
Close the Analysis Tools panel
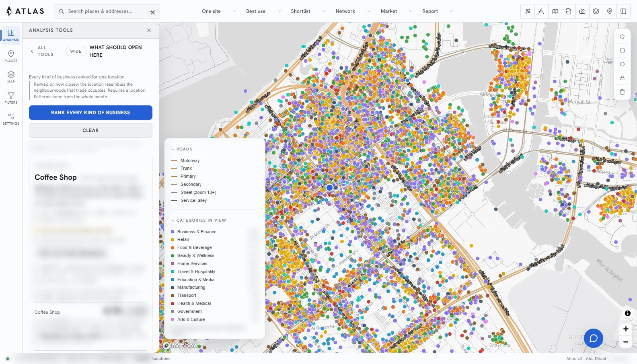[149, 31]
